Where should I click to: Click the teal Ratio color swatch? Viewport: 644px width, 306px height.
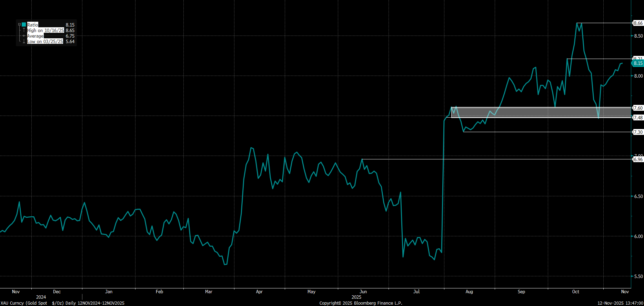(24, 25)
